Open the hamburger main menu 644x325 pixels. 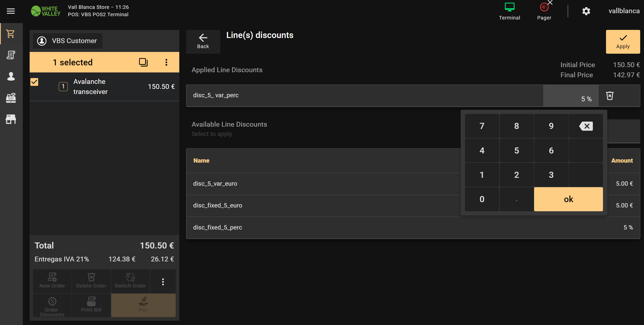[x=11, y=11]
